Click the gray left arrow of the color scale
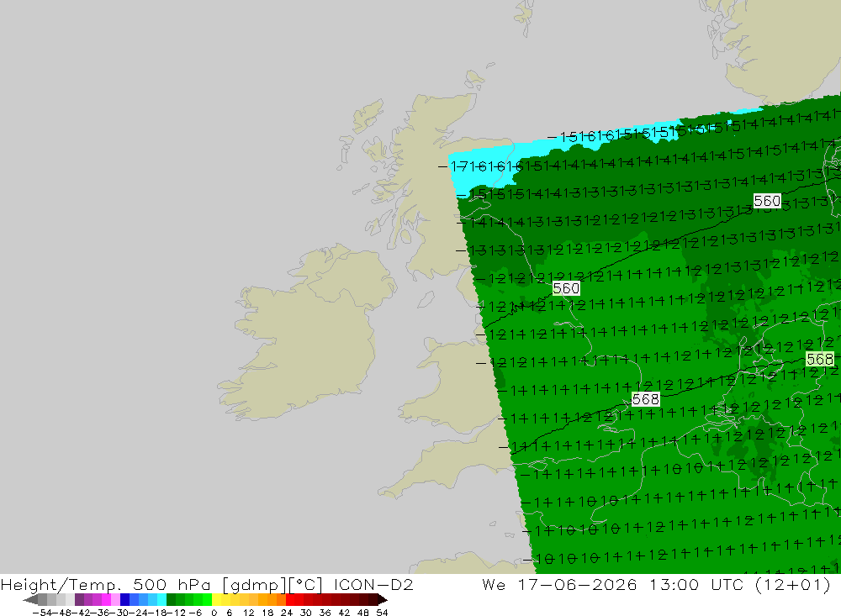The image size is (841, 616). pyautogui.click(x=30, y=600)
